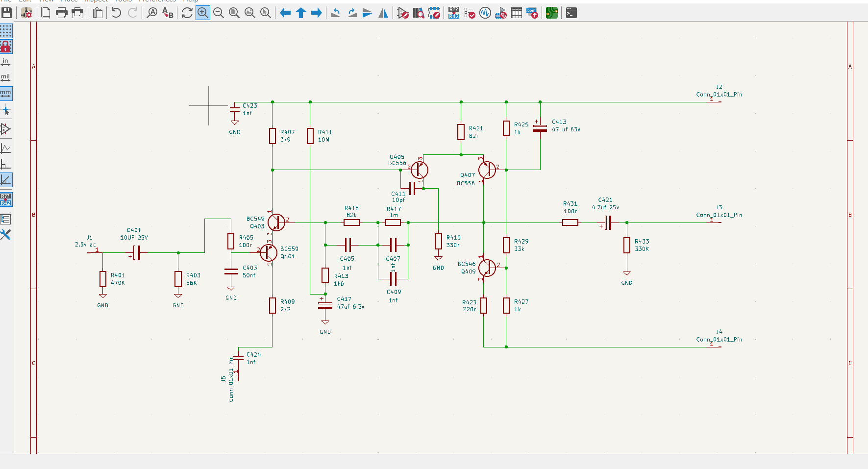Run the Electrical Rules Checker

pyautogui.click(x=470, y=13)
